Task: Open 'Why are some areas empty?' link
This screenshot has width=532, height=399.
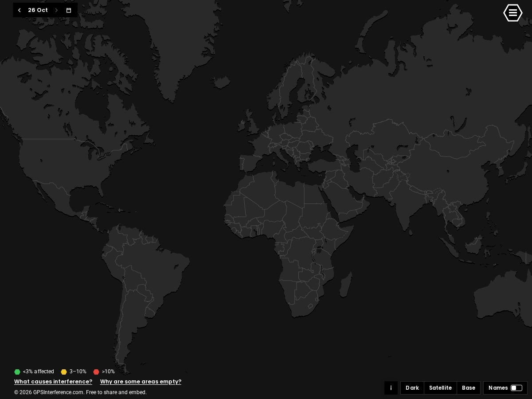Action: (141, 382)
